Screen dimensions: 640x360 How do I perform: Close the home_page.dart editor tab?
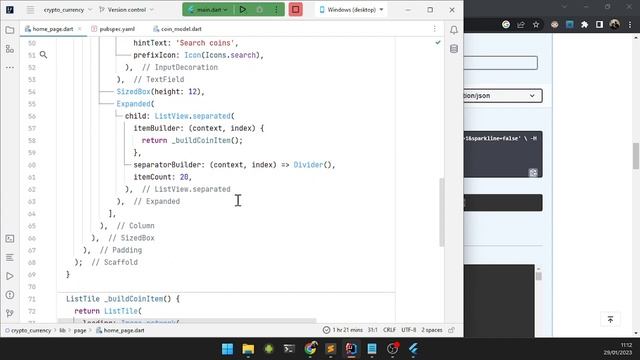point(80,29)
